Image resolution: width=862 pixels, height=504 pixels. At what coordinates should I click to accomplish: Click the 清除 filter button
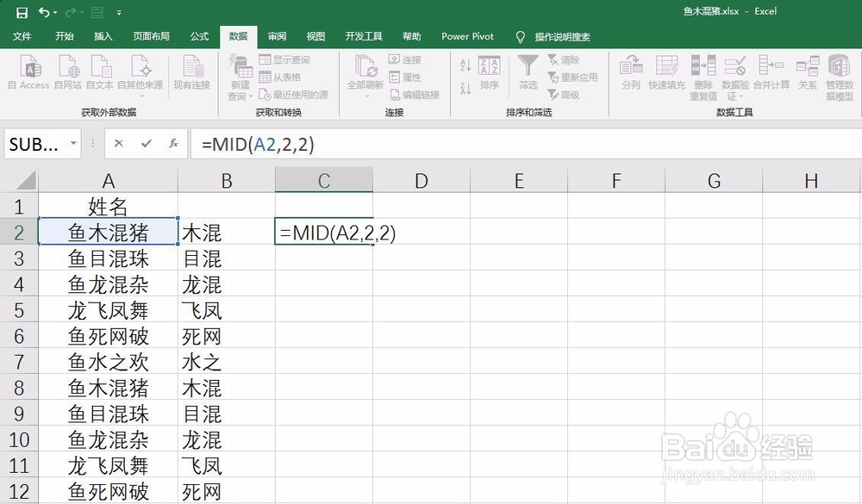[564, 60]
